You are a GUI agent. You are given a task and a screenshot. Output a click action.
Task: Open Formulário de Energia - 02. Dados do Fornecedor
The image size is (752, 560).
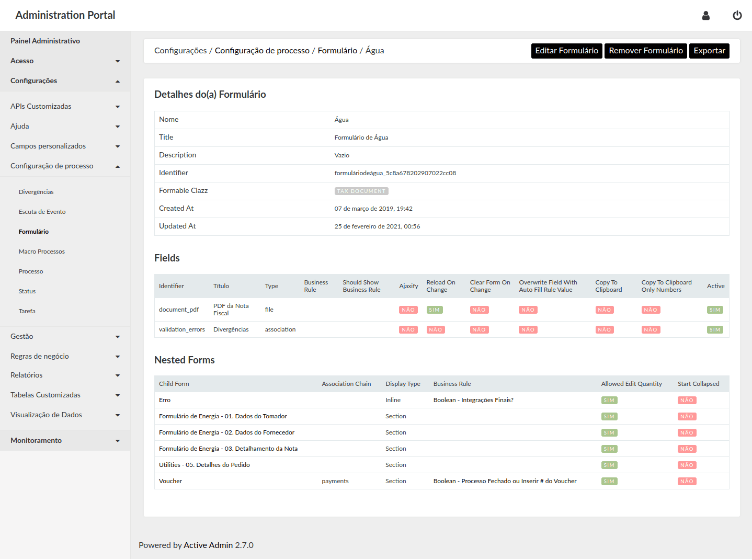[226, 432]
